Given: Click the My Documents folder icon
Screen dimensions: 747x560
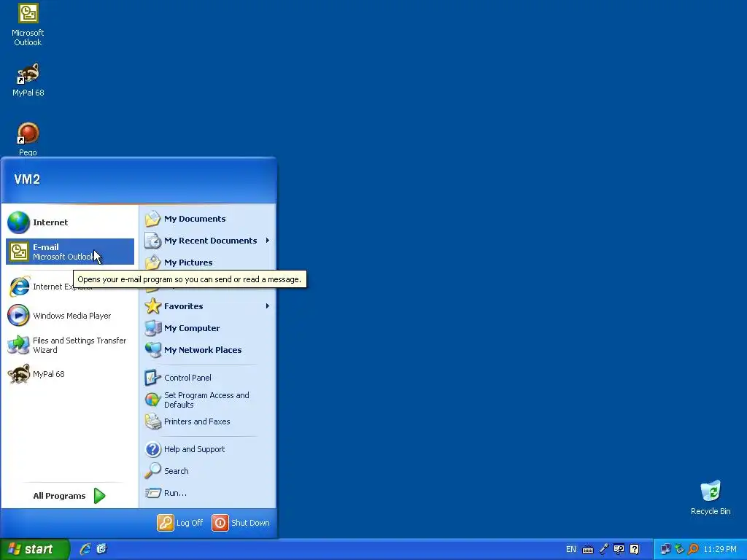Looking at the screenshot, I should click(x=153, y=219).
